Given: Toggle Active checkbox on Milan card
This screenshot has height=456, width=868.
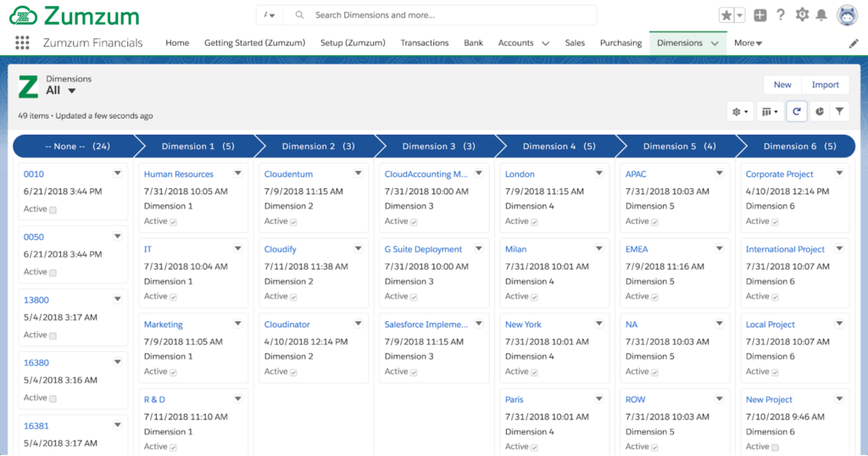Looking at the screenshot, I should 534,298.
